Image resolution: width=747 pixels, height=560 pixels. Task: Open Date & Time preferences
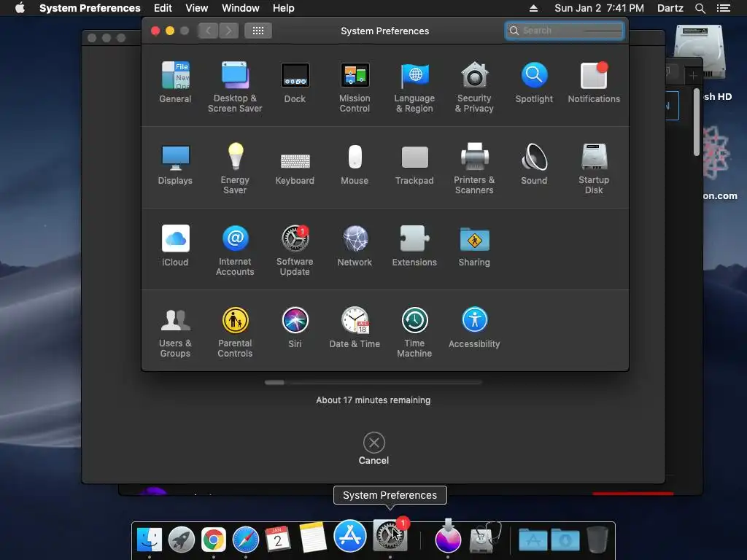(355, 327)
